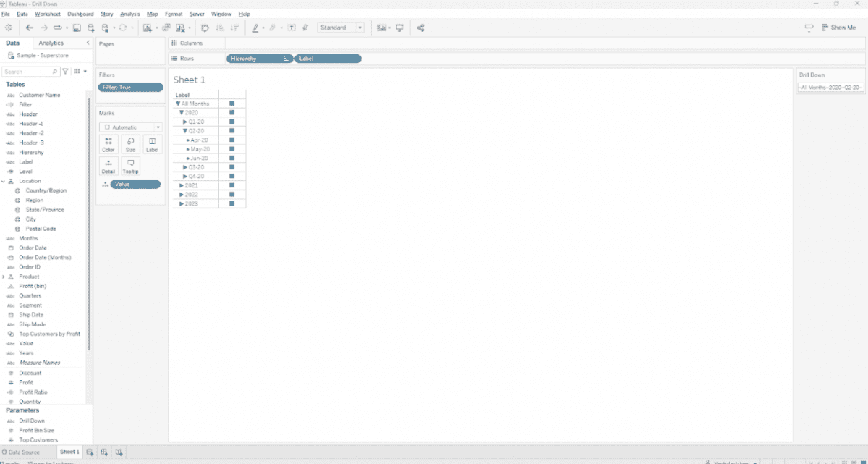Switch to the Analytics tab

[x=51, y=43]
